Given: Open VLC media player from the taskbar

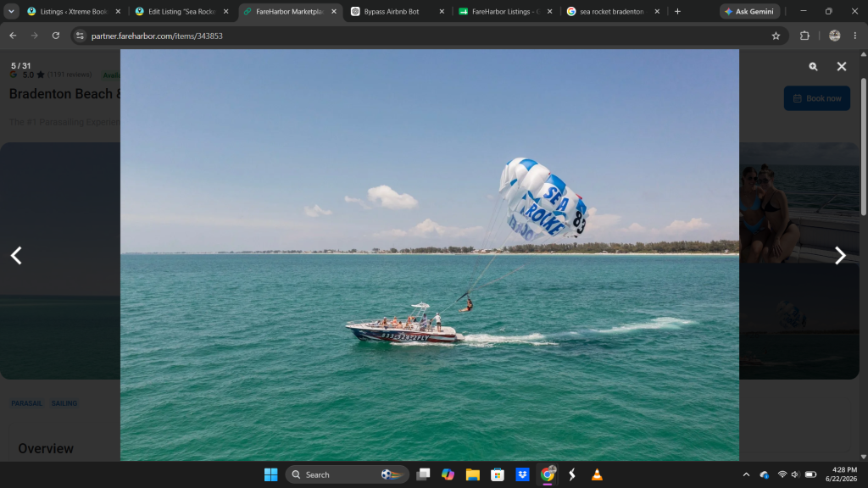Looking at the screenshot, I should (x=597, y=474).
